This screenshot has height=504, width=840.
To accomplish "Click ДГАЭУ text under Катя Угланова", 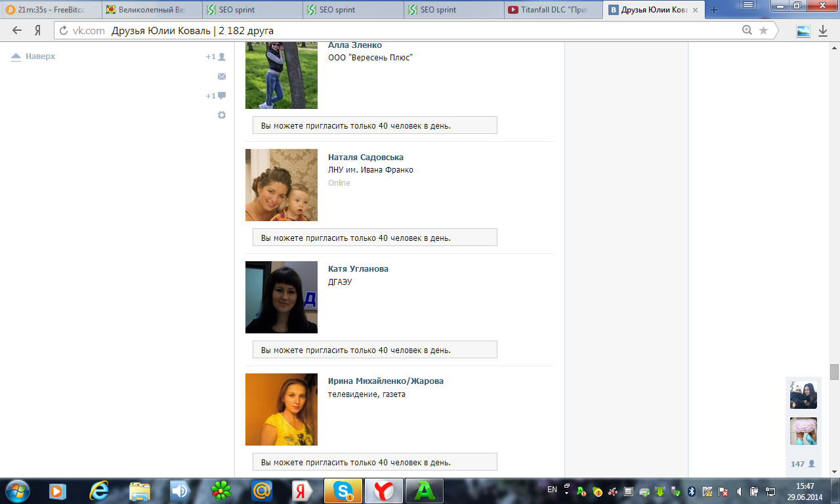I will point(341,282).
